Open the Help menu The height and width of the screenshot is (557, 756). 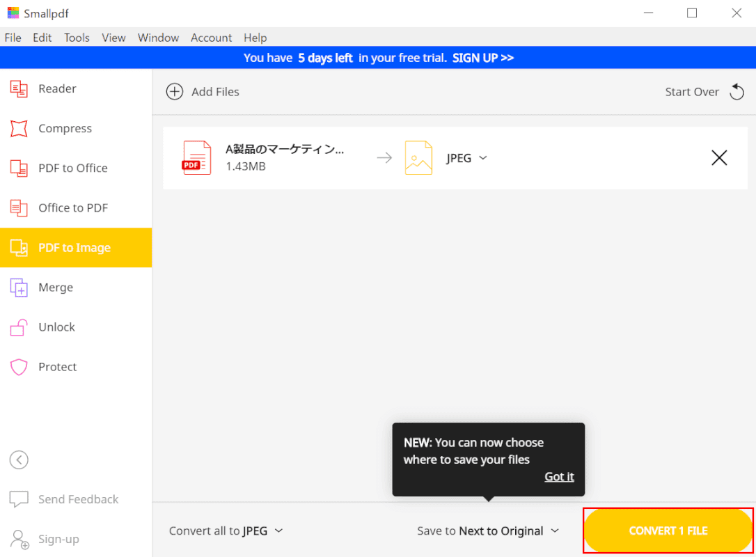(255, 38)
